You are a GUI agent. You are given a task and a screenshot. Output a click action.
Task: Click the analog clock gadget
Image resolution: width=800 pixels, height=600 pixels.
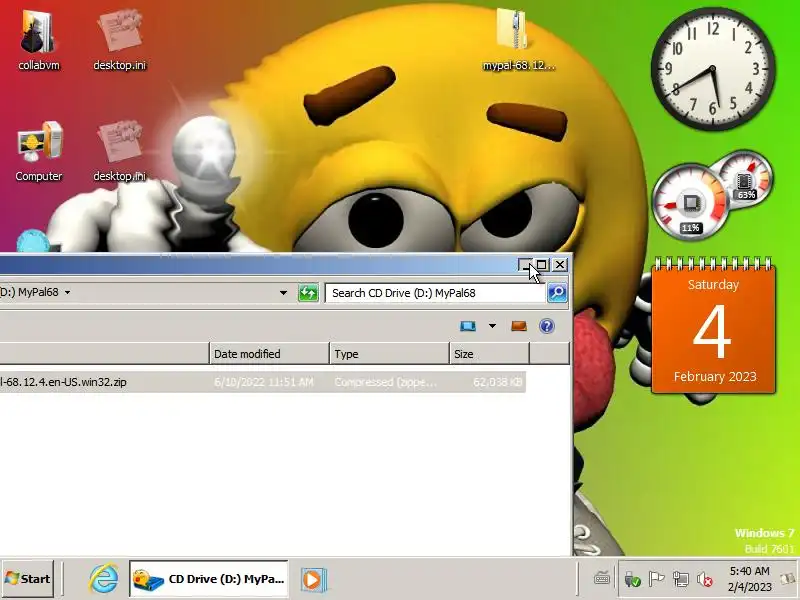(713, 68)
